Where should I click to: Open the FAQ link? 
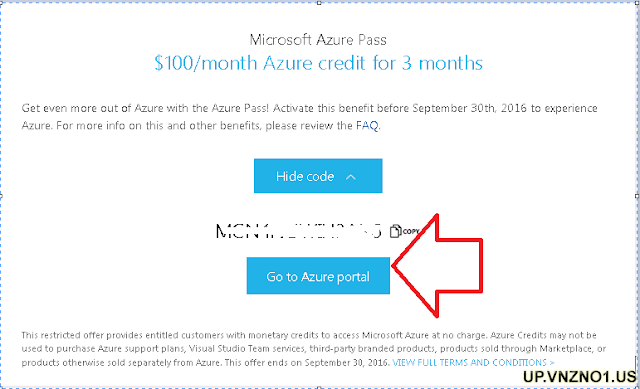tap(367, 125)
